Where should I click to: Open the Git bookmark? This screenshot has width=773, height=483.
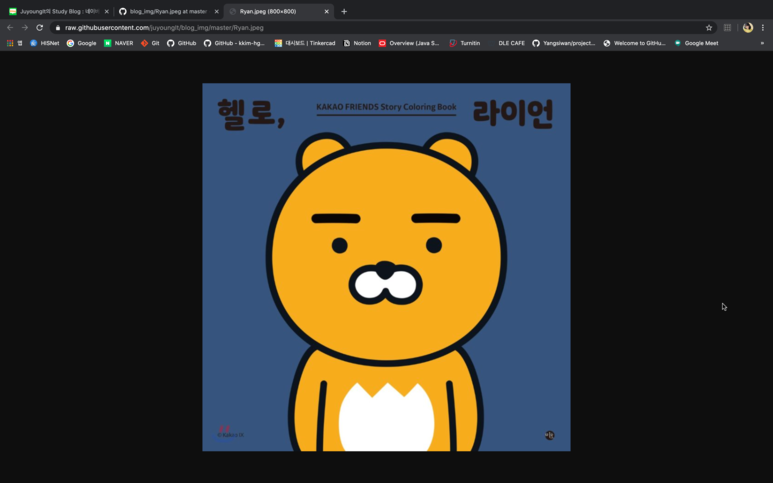150,43
